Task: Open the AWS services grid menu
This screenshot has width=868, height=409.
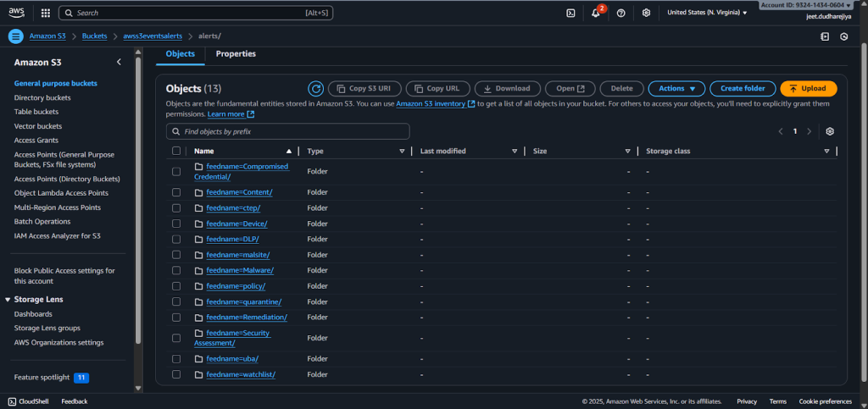Action: tap(46, 13)
